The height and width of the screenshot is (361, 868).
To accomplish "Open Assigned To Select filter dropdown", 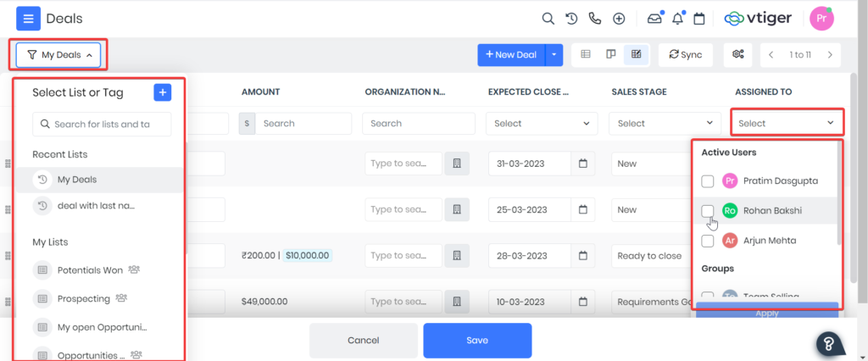I will coord(787,124).
